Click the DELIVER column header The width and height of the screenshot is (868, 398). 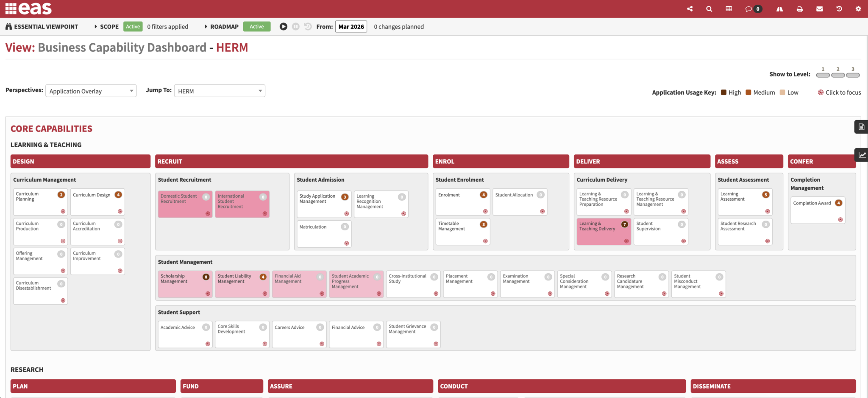point(642,161)
